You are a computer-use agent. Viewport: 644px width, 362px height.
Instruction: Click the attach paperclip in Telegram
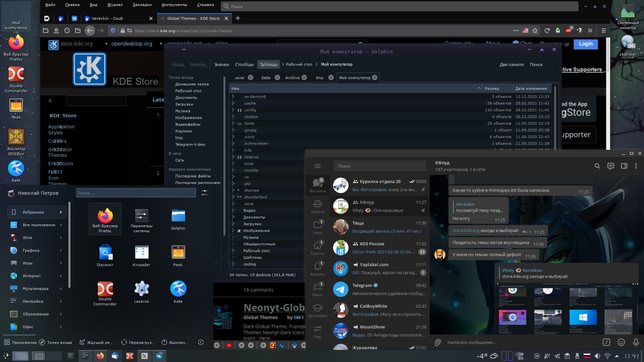438,342
